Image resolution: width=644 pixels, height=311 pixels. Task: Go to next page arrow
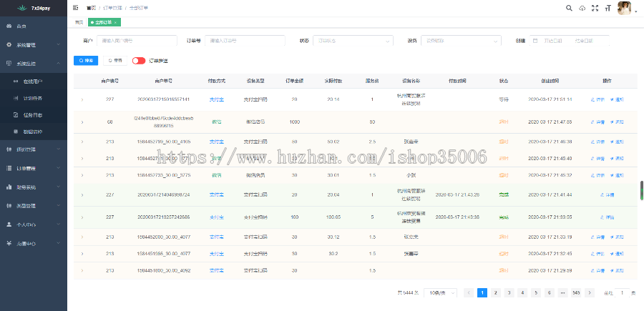click(x=590, y=292)
